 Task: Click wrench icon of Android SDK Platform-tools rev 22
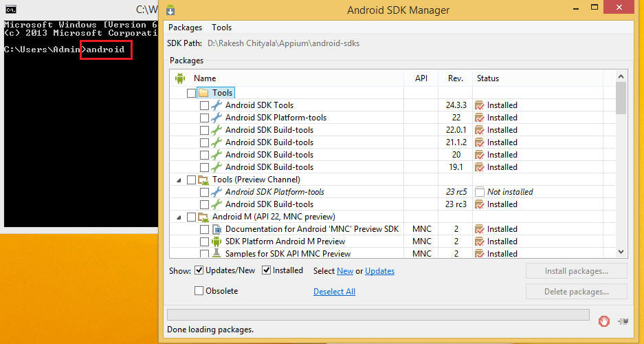[216, 118]
